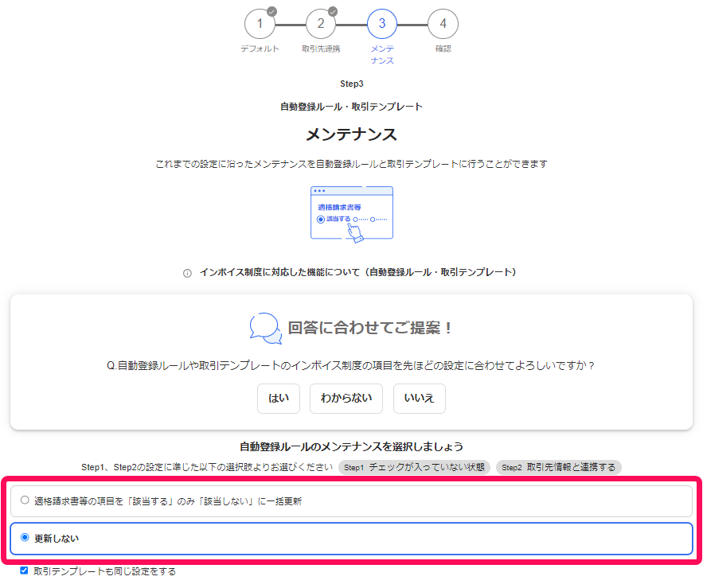Click the speech bubble icon by 回答に合わせてご提案
The image size is (703, 588).
click(265, 329)
